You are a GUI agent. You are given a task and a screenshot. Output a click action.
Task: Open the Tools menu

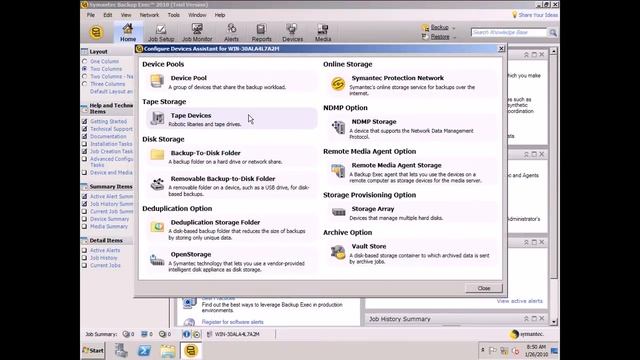click(173, 15)
